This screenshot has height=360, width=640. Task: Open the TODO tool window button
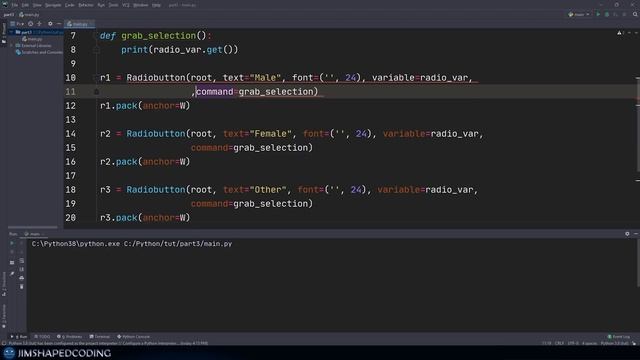[x=42, y=337]
